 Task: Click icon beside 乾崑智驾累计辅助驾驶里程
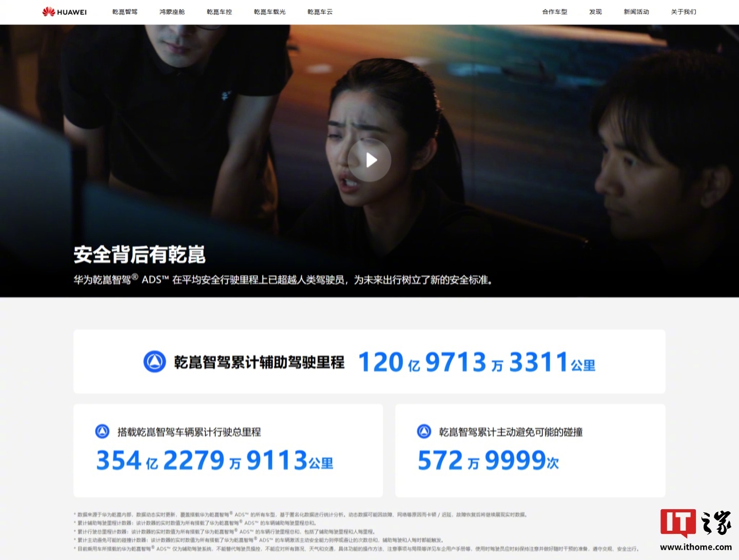coord(154,362)
